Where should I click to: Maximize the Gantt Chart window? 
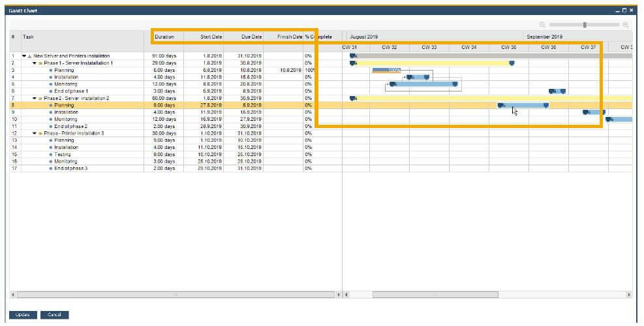(x=624, y=10)
